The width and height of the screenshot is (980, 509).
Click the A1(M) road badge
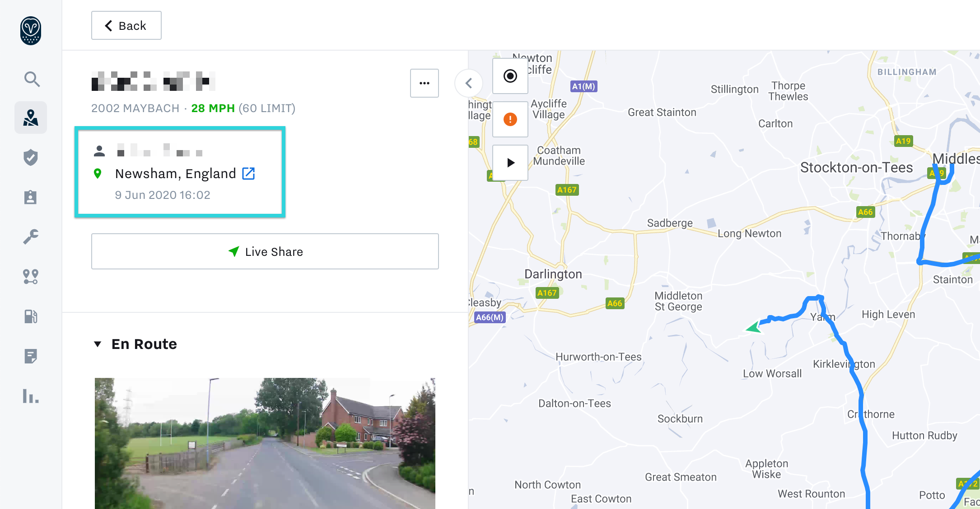[x=584, y=86]
